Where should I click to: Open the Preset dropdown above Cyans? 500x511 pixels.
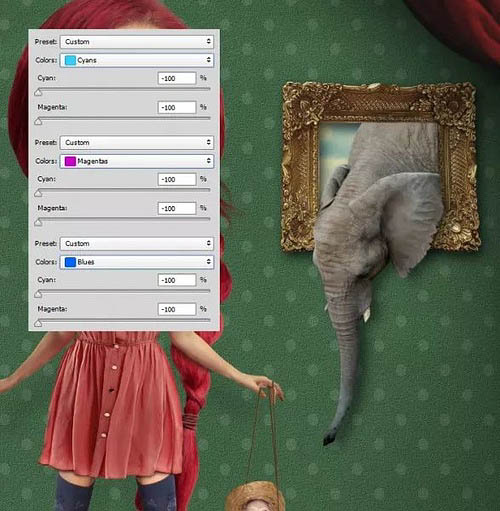(137, 42)
